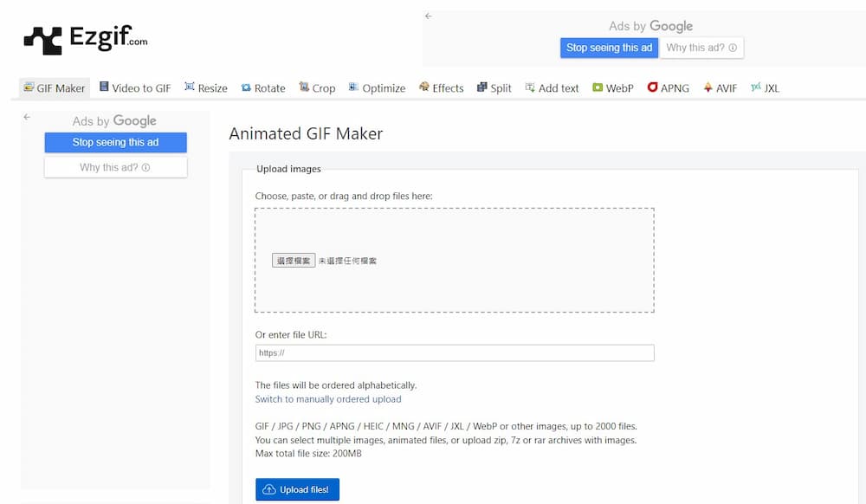This screenshot has width=866, height=504.
Task: Focus the file URL input field
Action: 455,352
